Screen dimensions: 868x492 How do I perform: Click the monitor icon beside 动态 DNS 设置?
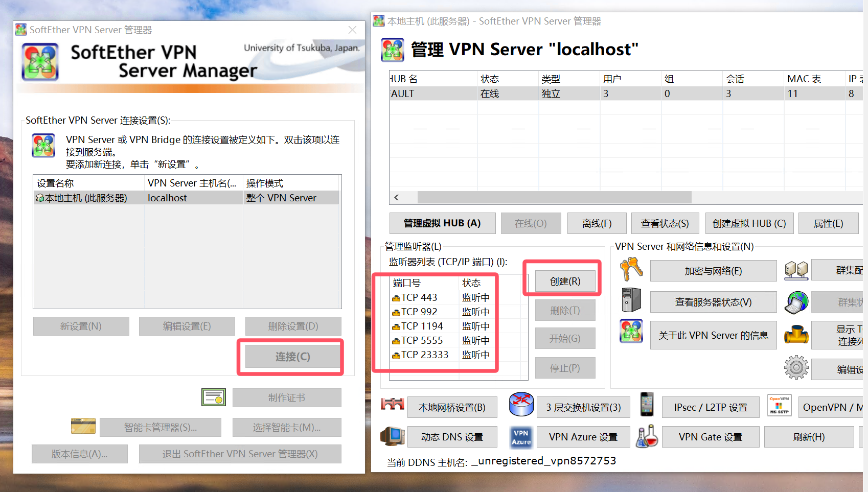393,436
